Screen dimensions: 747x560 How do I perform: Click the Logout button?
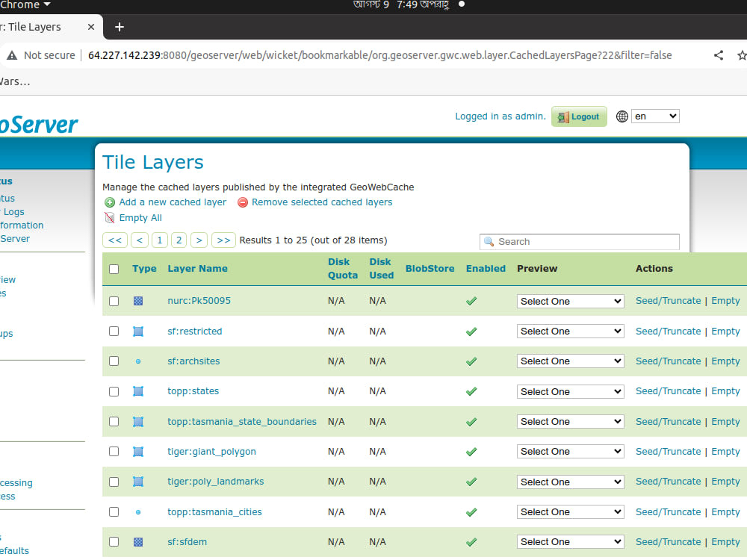[x=579, y=116]
